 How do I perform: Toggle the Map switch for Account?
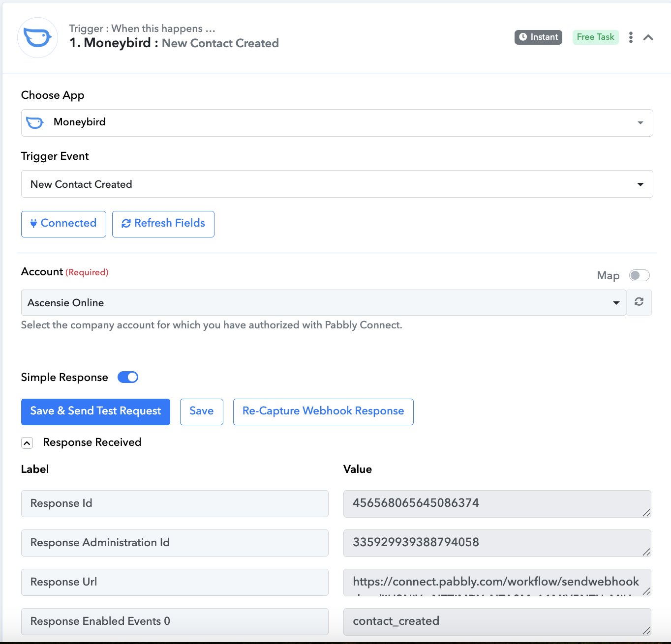point(639,275)
